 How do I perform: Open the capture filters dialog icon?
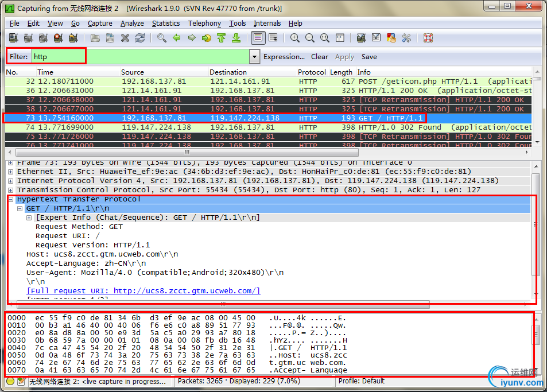pos(361,38)
